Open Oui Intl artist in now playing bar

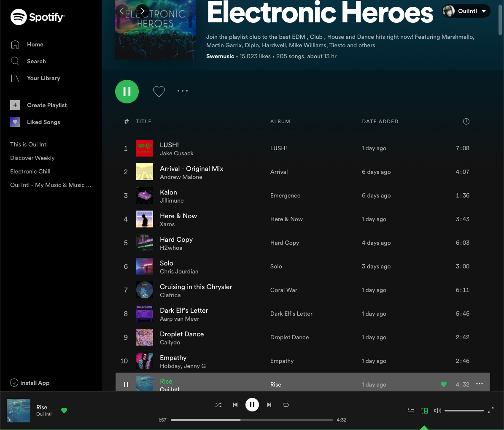[x=44, y=414]
